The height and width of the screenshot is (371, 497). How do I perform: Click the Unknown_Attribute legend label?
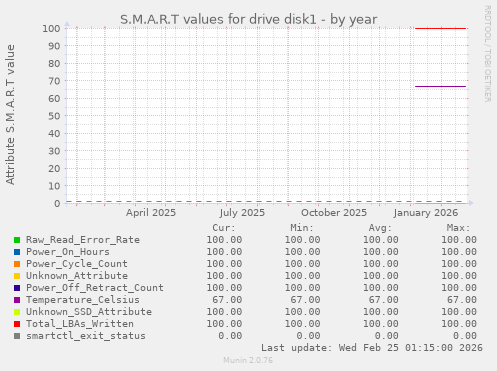click(77, 276)
